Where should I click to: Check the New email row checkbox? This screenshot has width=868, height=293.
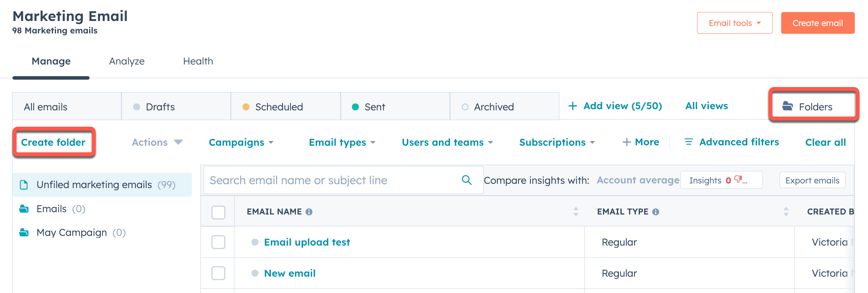pyautogui.click(x=218, y=273)
